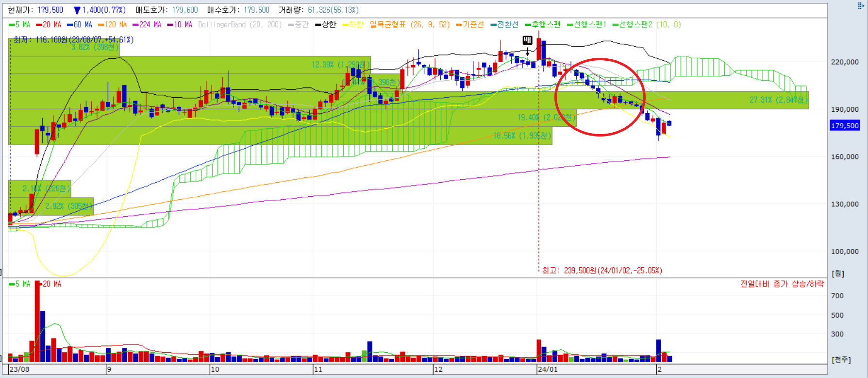This screenshot has width=868, height=378.
Task: Select the 후행스팬 legend entry
Action: 543,24
